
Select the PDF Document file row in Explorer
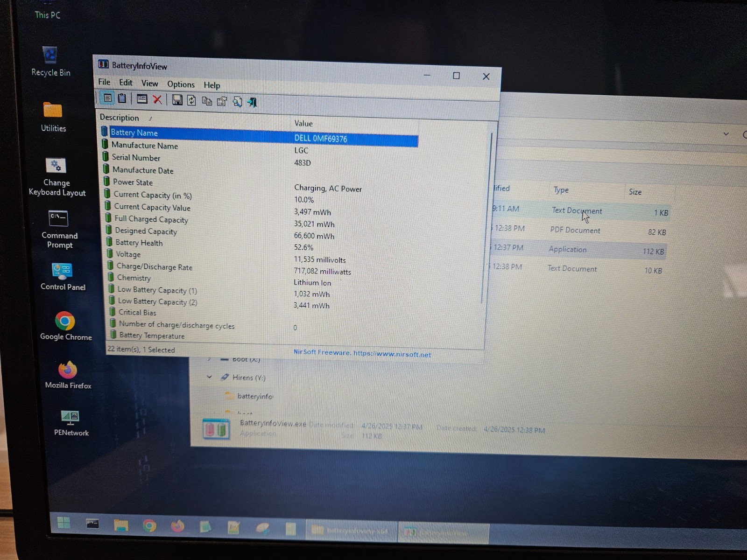click(x=579, y=230)
